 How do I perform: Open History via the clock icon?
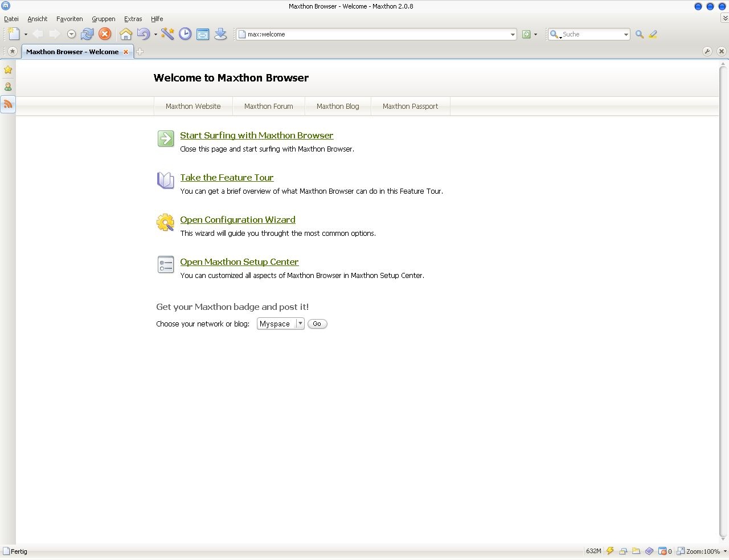(x=185, y=34)
